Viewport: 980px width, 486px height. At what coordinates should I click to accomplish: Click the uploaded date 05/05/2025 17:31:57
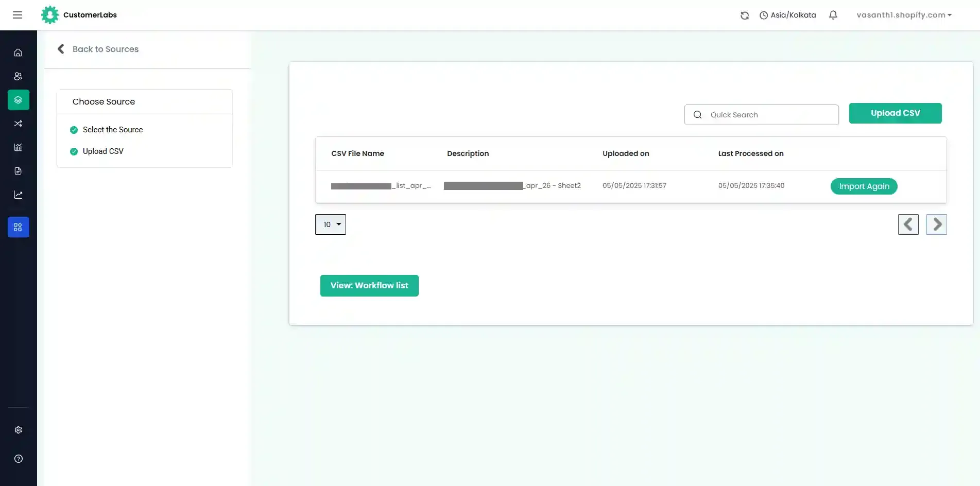[634, 186]
